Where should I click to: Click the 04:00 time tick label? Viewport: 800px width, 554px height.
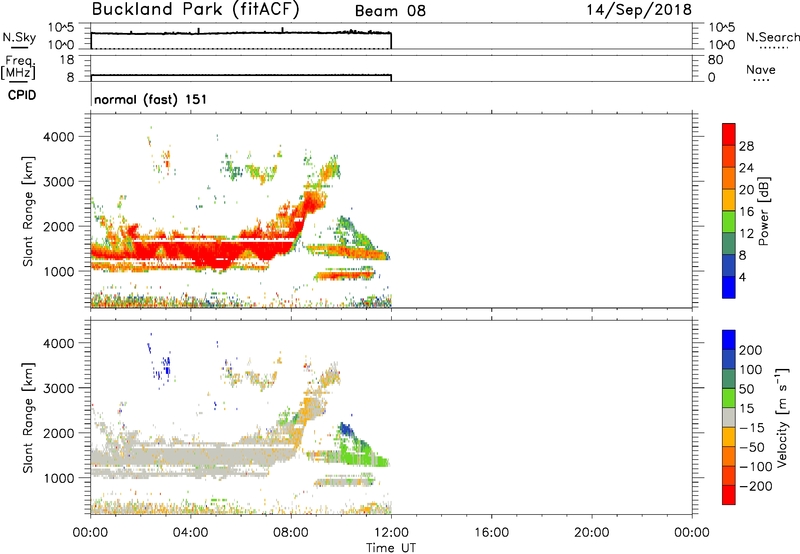(x=191, y=533)
